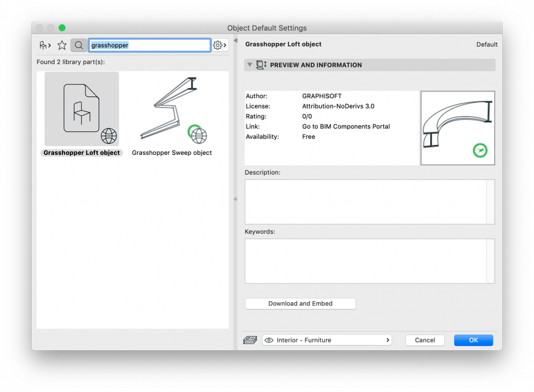Open the library folder view chair icon

click(x=45, y=45)
